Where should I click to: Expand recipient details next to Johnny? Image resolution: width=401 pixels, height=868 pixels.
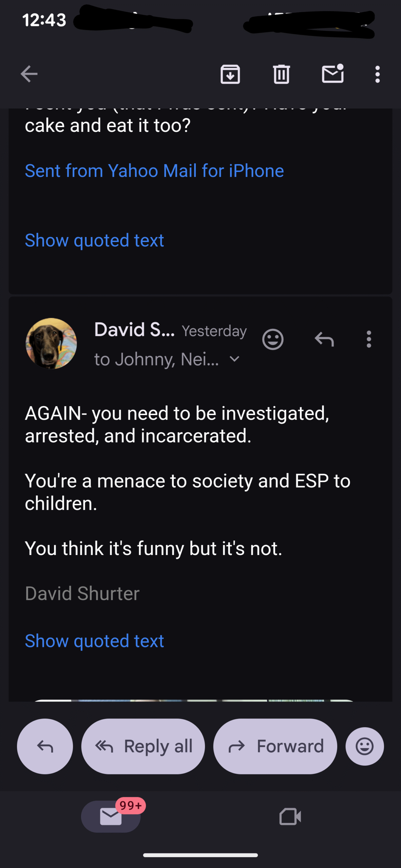[x=234, y=359]
